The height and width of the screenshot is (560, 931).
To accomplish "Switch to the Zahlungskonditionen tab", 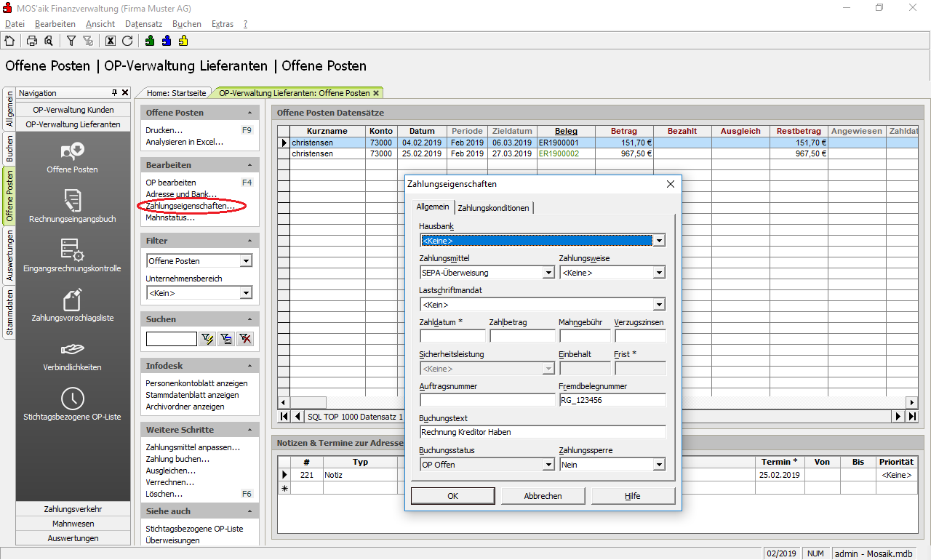I will coord(494,208).
